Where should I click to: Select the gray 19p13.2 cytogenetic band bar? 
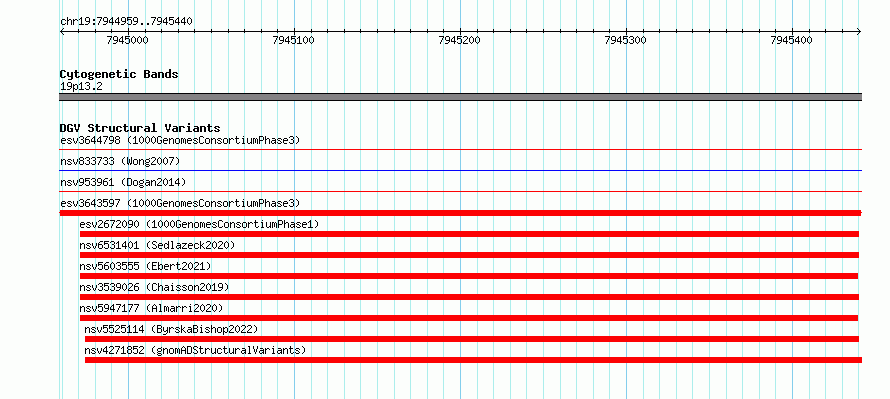point(460,97)
